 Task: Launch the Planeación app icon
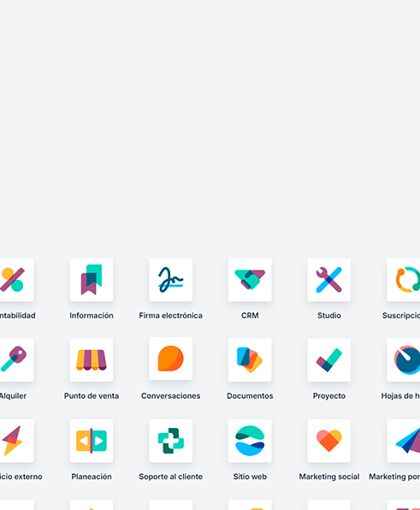[92, 441]
